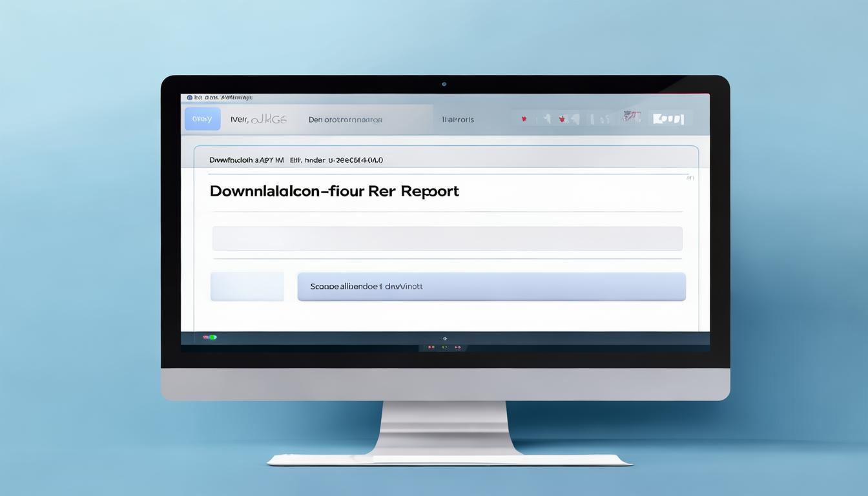This screenshot has width=868, height=496.
Task: Click the right red icon in the bottom dock
Action: (x=457, y=347)
